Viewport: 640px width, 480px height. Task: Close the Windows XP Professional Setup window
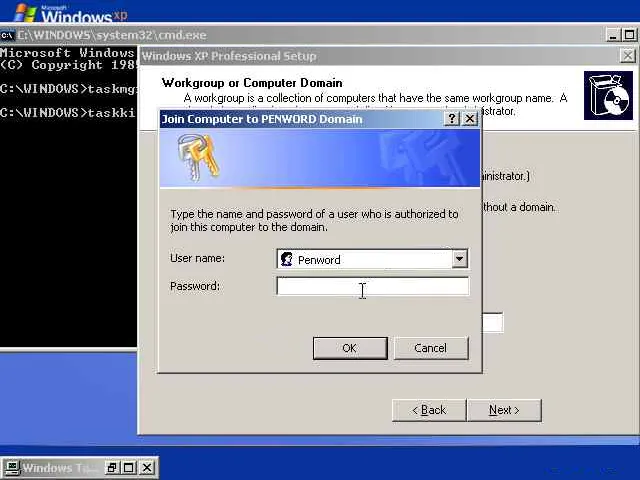pos(628,56)
